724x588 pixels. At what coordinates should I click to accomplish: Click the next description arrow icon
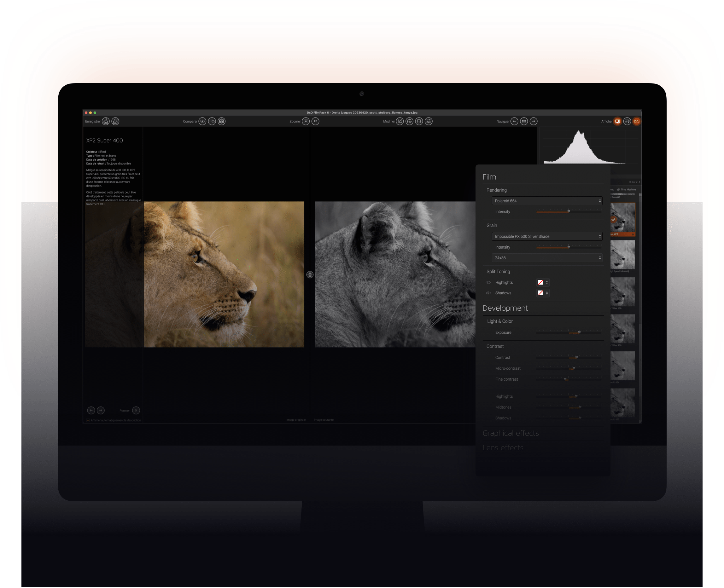coord(101,410)
